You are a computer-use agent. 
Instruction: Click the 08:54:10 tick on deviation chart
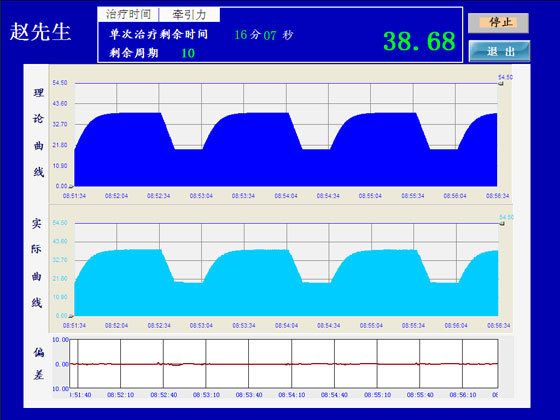pyautogui.click(x=292, y=395)
